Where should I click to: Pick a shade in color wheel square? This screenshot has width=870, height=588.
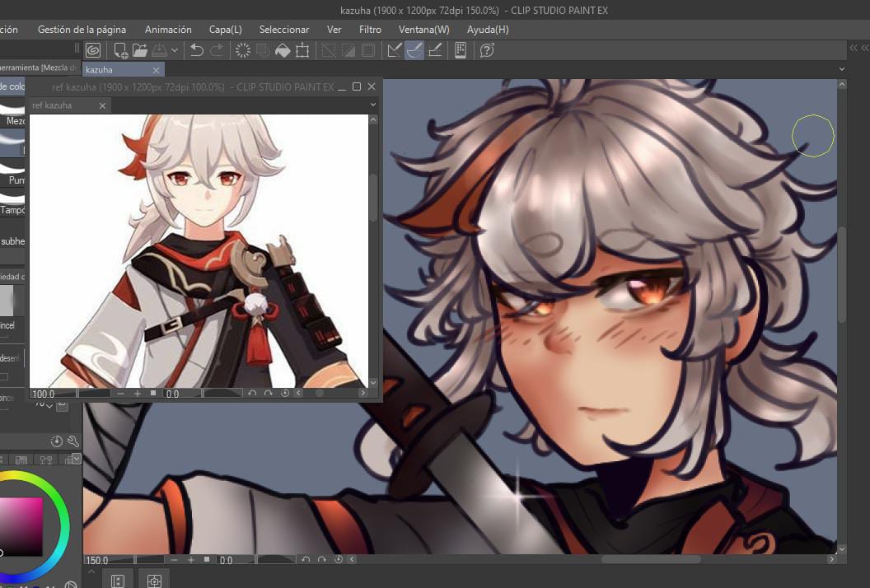pos(21,526)
